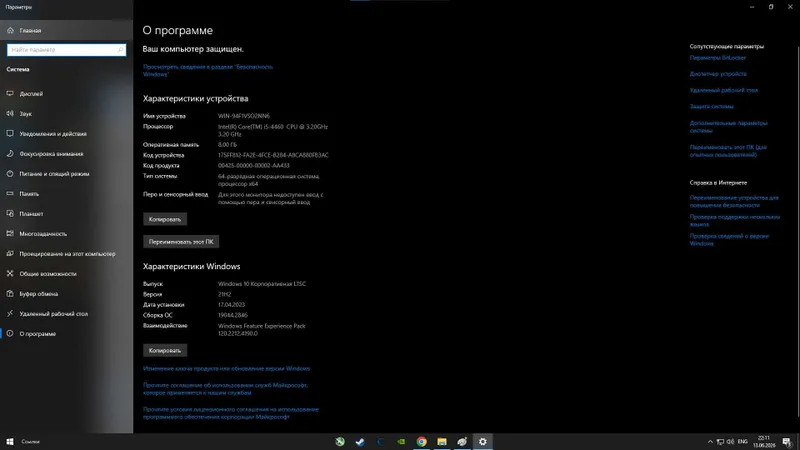Open Диспетчер устройств link

tap(718, 74)
